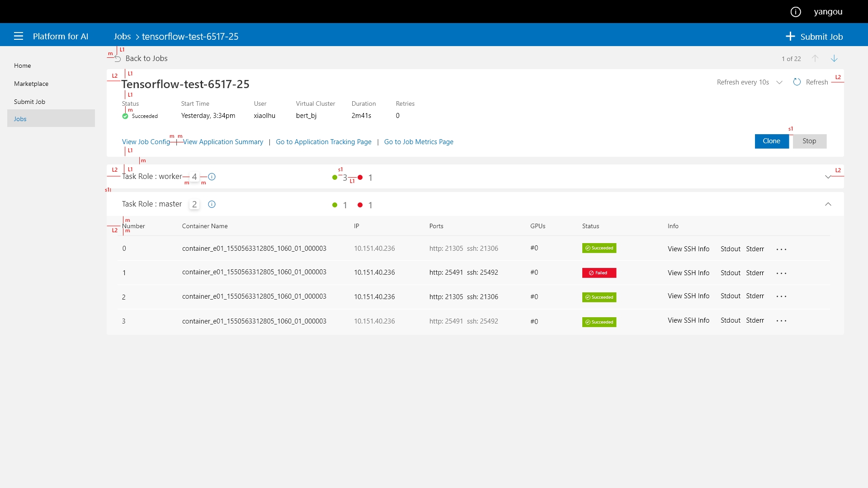
Task: Go to next job using down arrow
Action: pos(834,58)
